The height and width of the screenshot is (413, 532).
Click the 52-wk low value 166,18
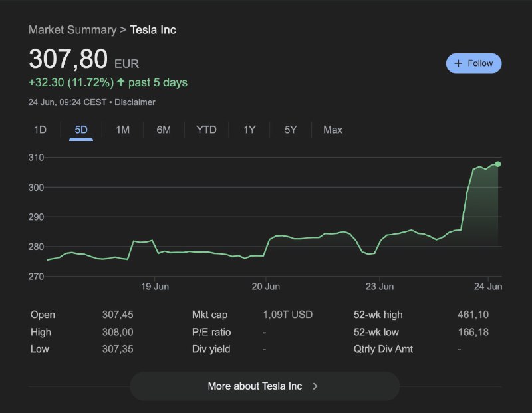(473, 332)
